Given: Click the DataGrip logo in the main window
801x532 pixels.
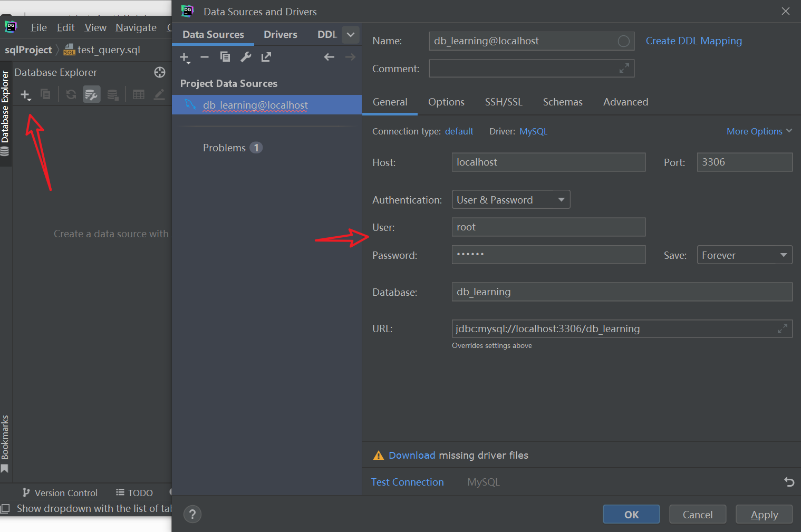Looking at the screenshot, I should point(11,26).
